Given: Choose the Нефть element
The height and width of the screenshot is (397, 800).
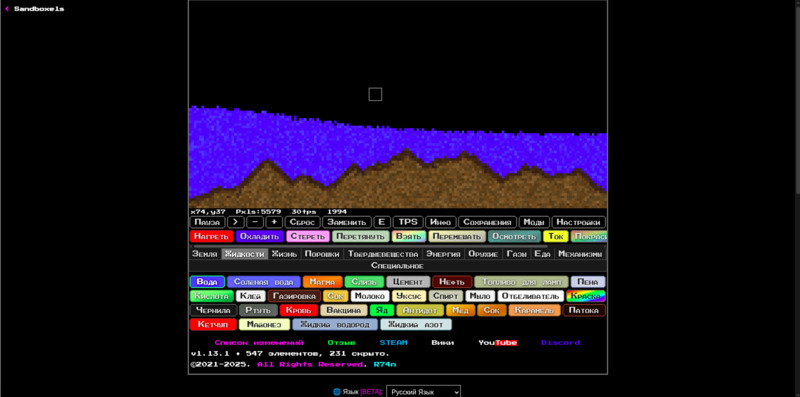Looking at the screenshot, I should tap(453, 282).
